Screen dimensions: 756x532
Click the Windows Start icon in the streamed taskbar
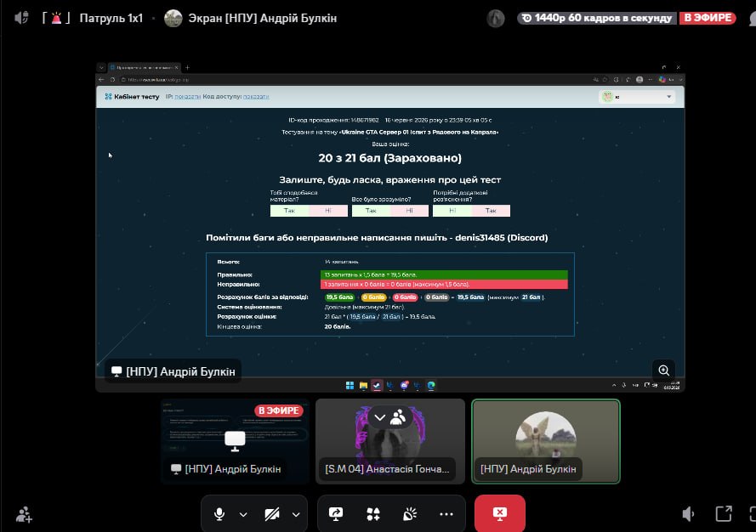coord(350,385)
